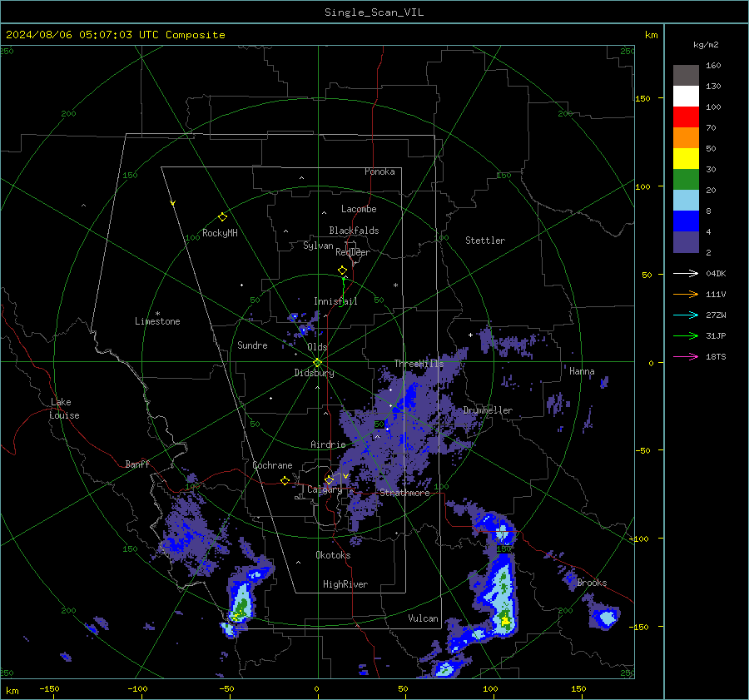Pick the orange 50-70 legend swatch
The height and width of the screenshot is (700, 749).
coord(686,137)
